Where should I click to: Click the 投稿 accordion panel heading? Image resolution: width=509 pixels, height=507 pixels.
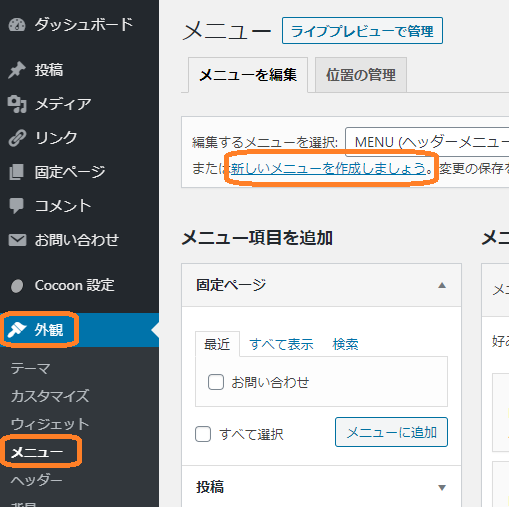(x=210, y=487)
